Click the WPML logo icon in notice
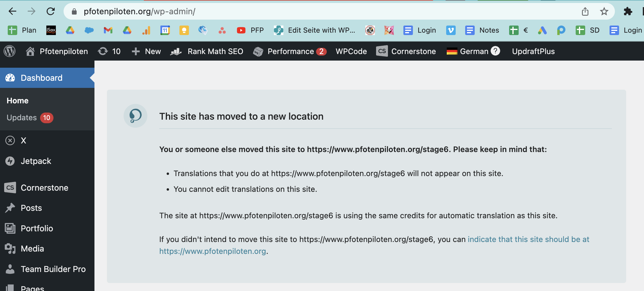This screenshot has height=291, width=644. click(x=135, y=116)
